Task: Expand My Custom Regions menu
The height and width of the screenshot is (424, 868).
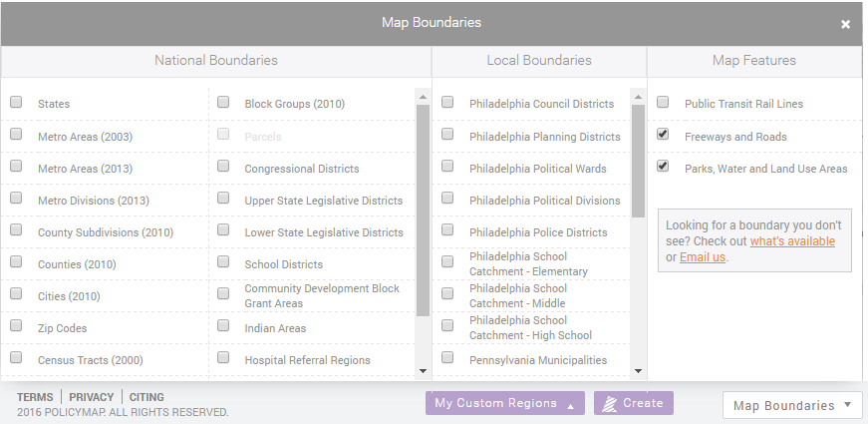Action: [505, 403]
